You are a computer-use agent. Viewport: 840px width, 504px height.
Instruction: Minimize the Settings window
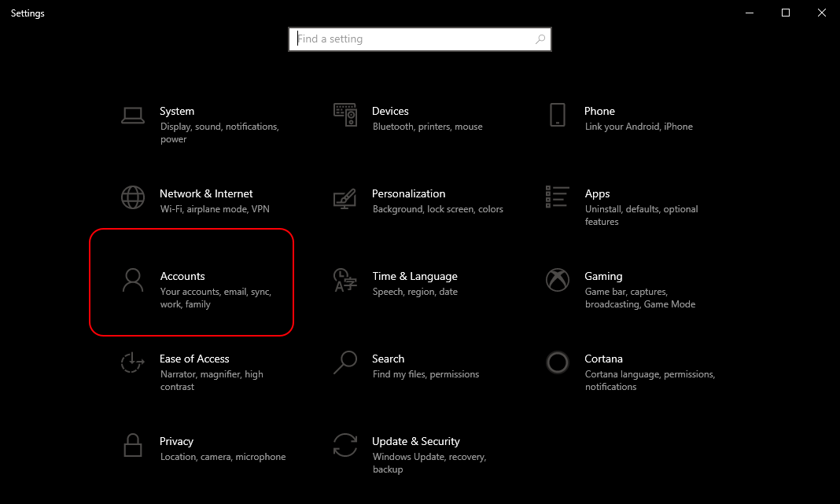(750, 13)
